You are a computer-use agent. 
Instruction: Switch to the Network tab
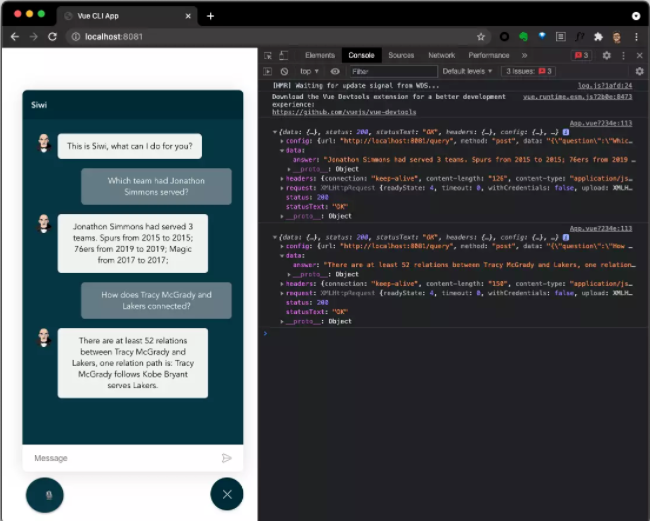[x=441, y=55]
